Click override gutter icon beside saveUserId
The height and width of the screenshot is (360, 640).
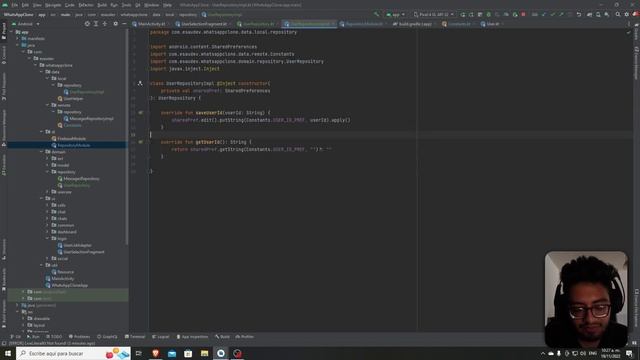[140, 113]
